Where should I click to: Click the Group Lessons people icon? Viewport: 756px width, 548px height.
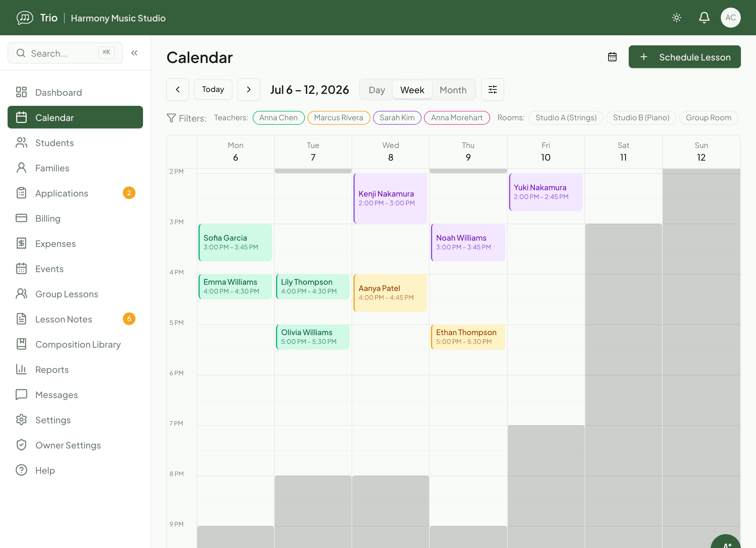[21, 294]
